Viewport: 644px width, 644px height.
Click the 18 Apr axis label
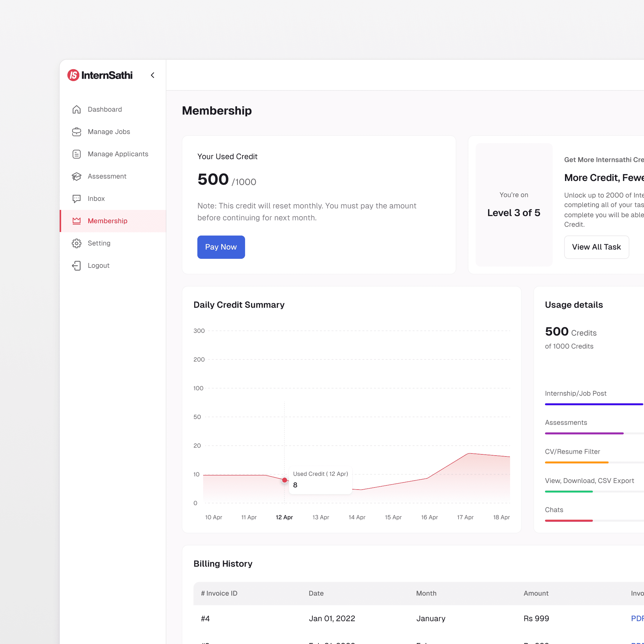click(x=502, y=517)
